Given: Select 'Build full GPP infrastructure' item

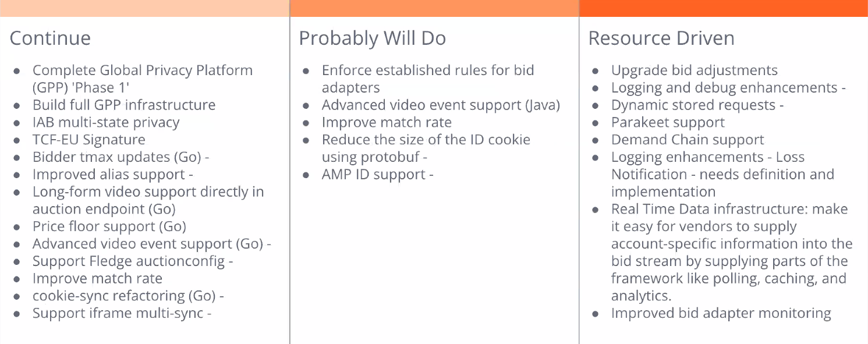Looking at the screenshot, I should (x=124, y=105).
